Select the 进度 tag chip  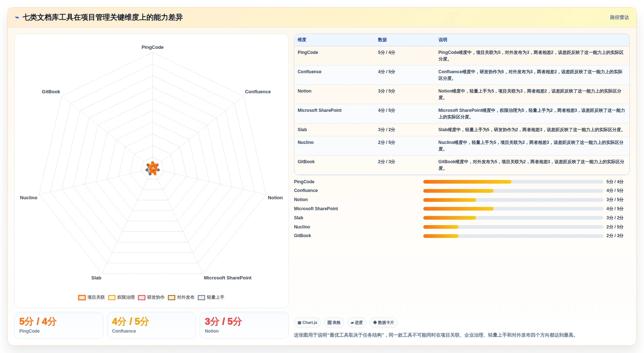click(x=357, y=323)
